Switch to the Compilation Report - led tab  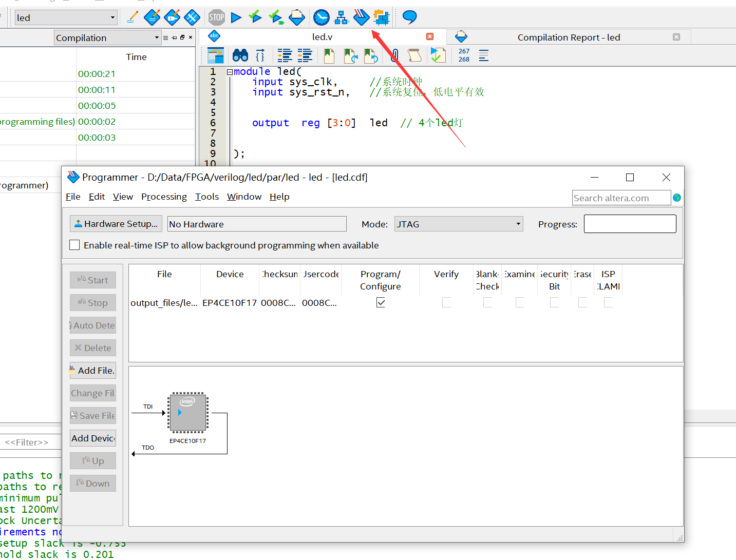569,37
